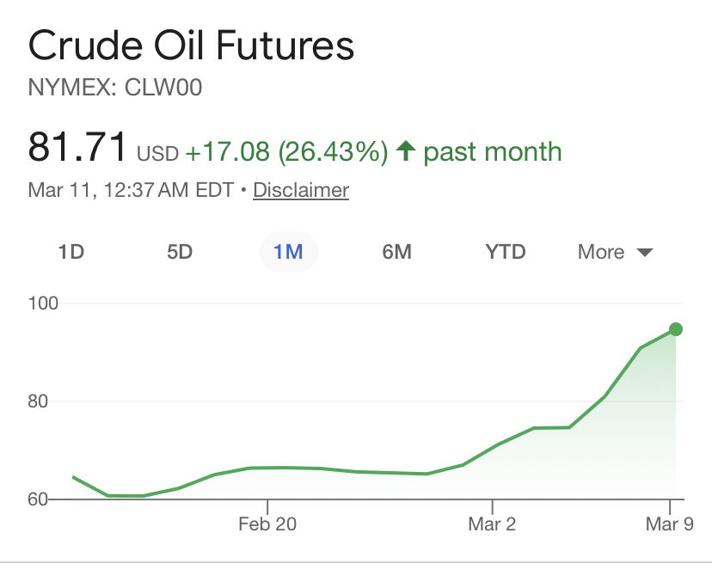Expand the More dropdown arrow
712x588 pixels.
pos(645,253)
